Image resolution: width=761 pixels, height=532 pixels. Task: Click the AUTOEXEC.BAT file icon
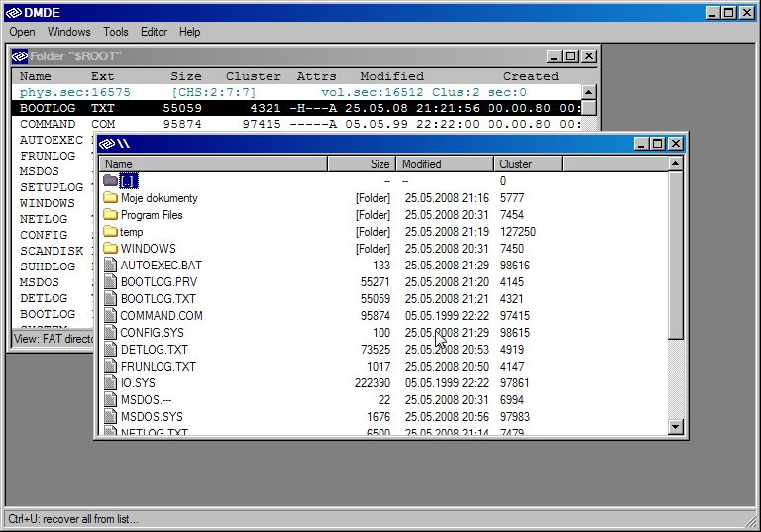pyautogui.click(x=111, y=266)
